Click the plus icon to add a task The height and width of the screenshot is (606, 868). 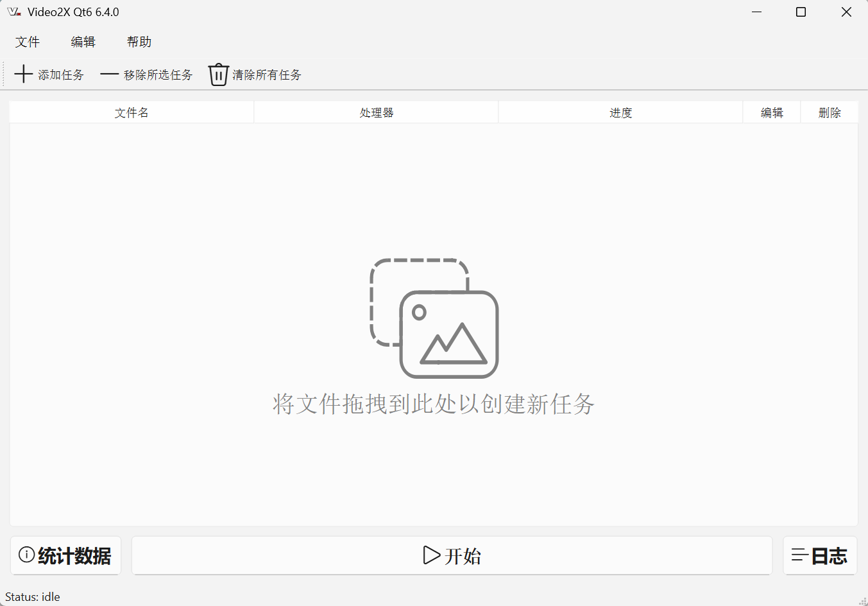[x=23, y=74]
